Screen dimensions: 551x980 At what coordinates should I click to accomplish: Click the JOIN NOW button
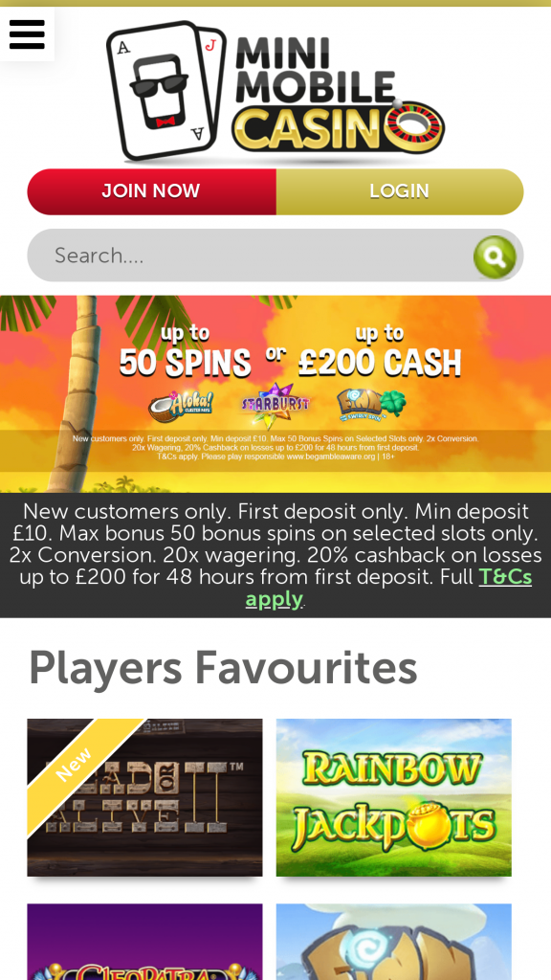tap(151, 191)
